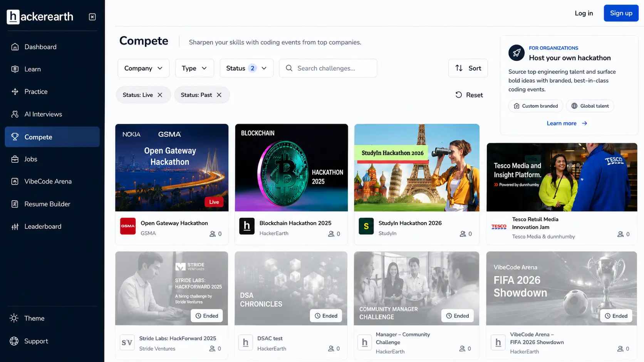Viewport: 644px width, 362px height.
Task: Click participants icon on Blockchain Hackathon card
Action: (331, 234)
